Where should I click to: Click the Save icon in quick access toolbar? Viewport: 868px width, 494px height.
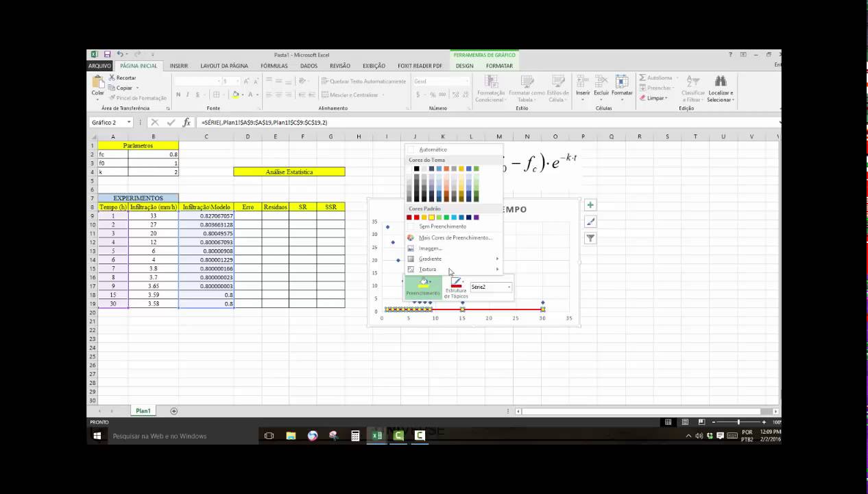click(107, 54)
